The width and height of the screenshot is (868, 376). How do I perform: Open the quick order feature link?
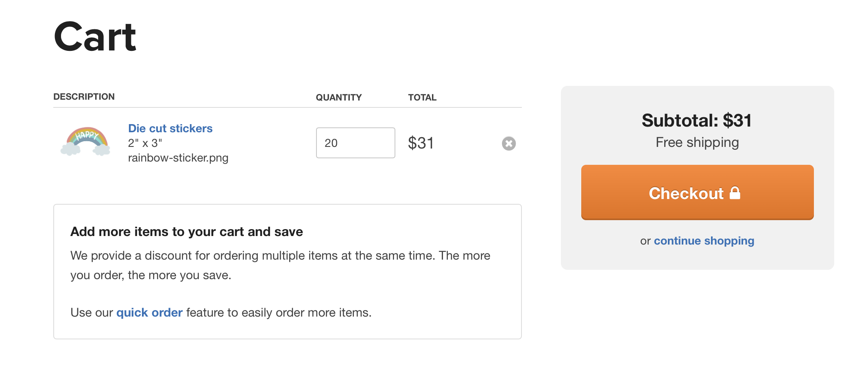(x=149, y=313)
